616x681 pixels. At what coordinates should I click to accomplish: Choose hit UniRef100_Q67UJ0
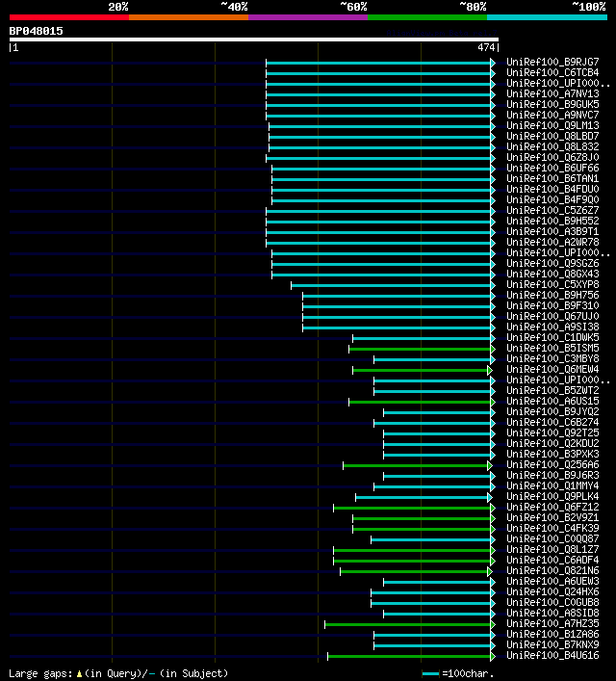[x=552, y=316]
